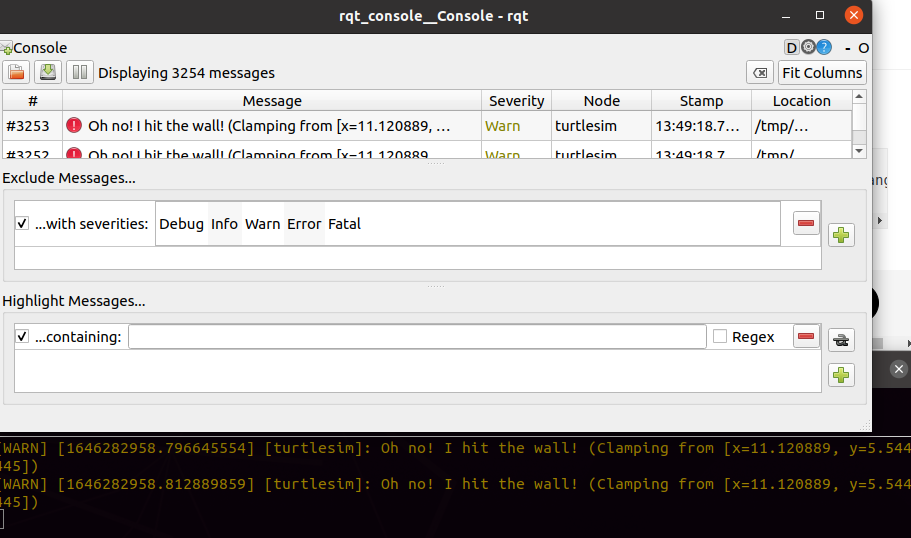Sort by the Stamp column header
911x538 pixels.
701,101
